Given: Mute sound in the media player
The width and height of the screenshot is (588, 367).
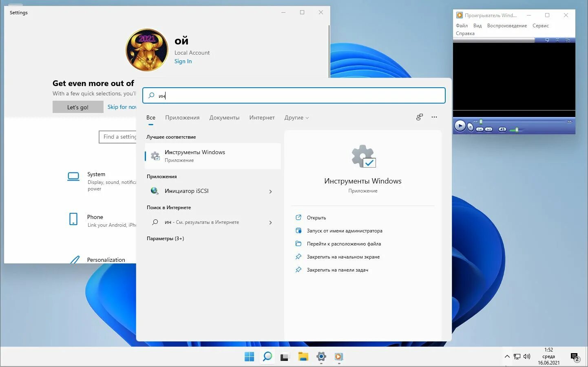Looking at the screenshot, I should 502,129.
